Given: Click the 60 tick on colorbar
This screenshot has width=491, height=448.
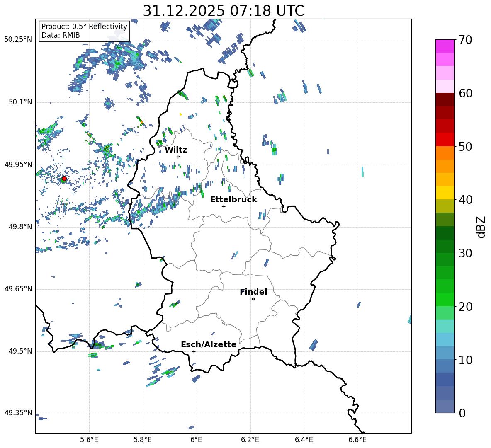Looking at the screenshot, I should (465, 93).
